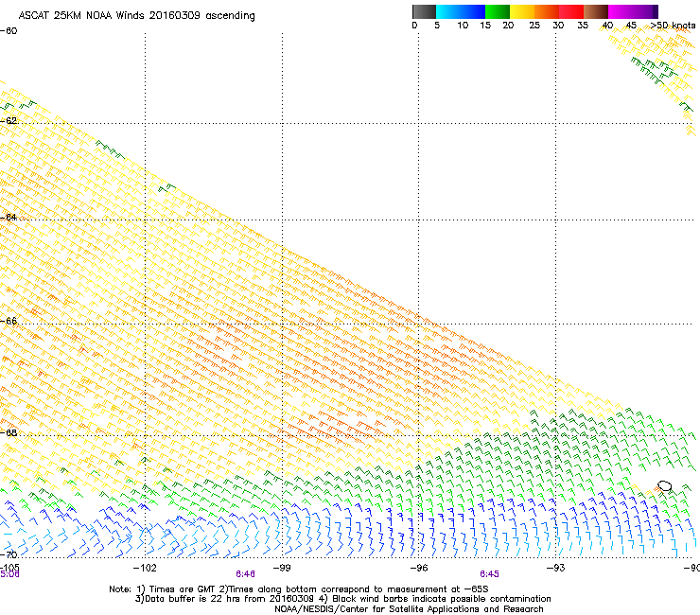Click the -96 longitude axis label
This screenshot has width=700, height=615.
[419, 568]
